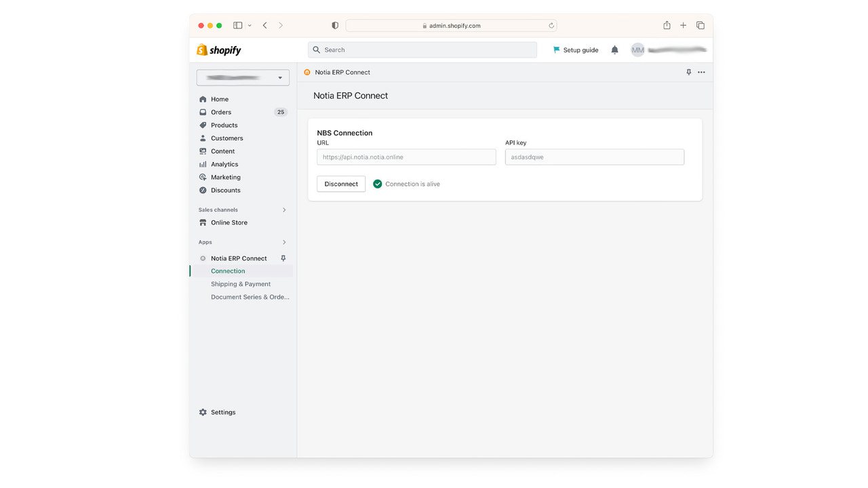Open Analytics using the bar-chart icon

pos(203,164)
